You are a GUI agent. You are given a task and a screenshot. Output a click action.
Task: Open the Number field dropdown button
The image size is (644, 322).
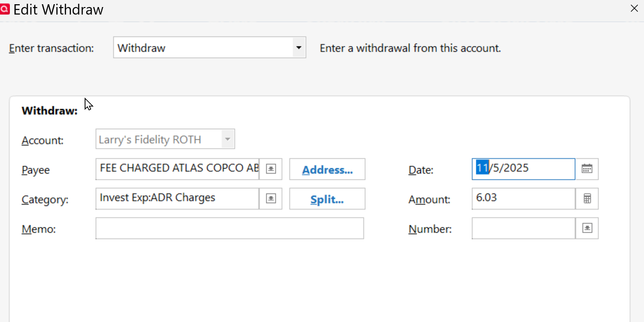[587, 228]
